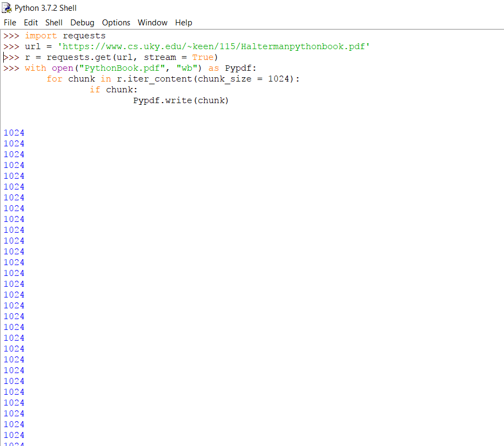Click the Pypdf.write(chunk) statement
This screenshot has width=504, height=446.
[x=180, y=100]
